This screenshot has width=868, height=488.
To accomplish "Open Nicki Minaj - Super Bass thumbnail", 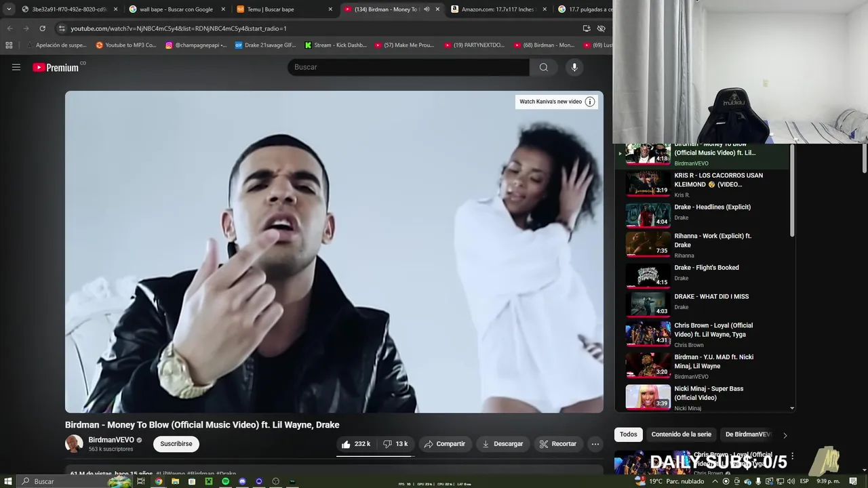I will pos(648,397).
